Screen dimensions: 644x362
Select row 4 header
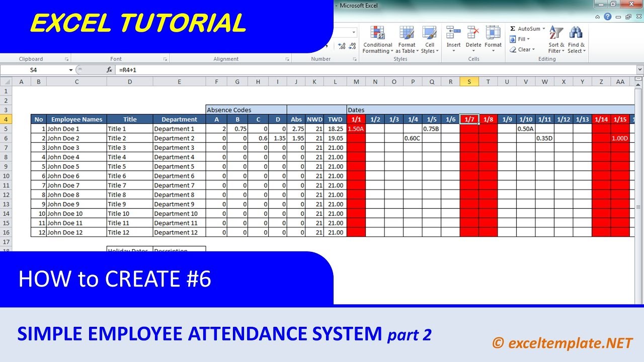coord(6,119)
